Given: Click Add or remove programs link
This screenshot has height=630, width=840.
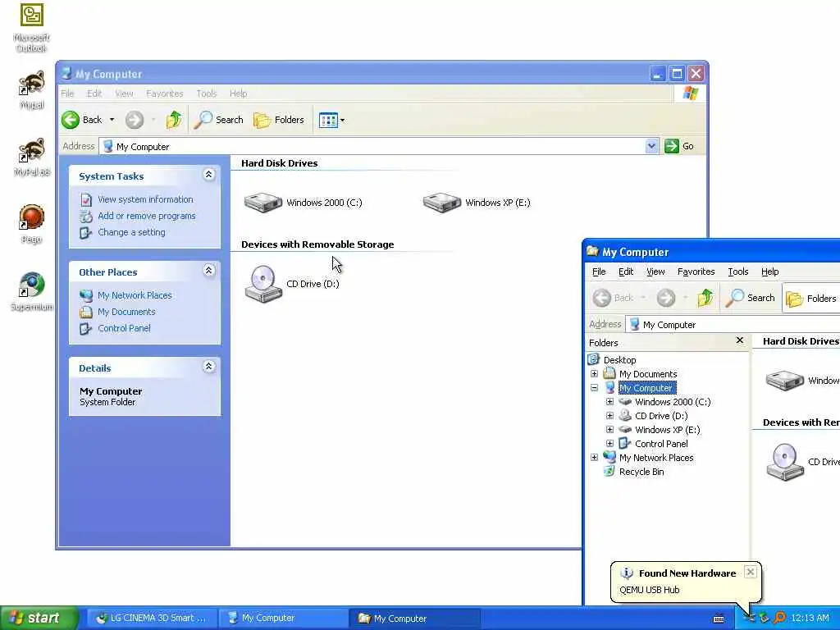Looking at the screenshot, I should (146, 216).
